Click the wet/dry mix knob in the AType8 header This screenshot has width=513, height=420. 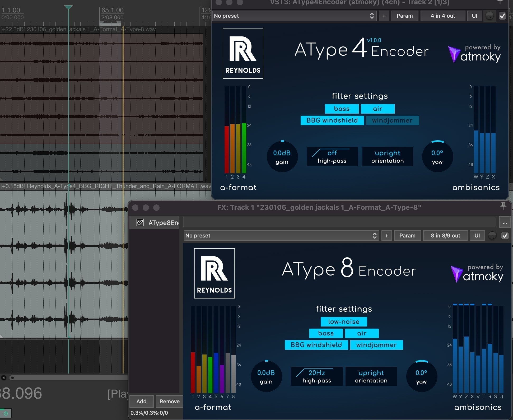click(x=492, y=236)
